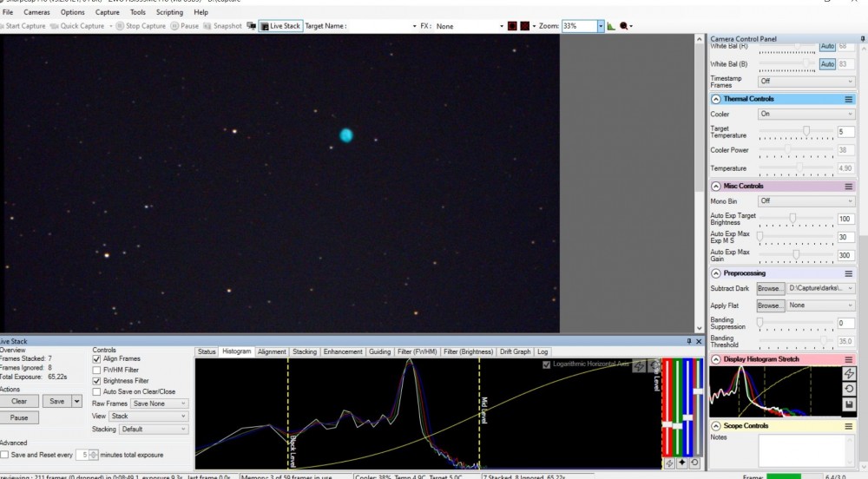
Task: Toggle White Bal (R) Auto button
Action: [x=827, y=47]
